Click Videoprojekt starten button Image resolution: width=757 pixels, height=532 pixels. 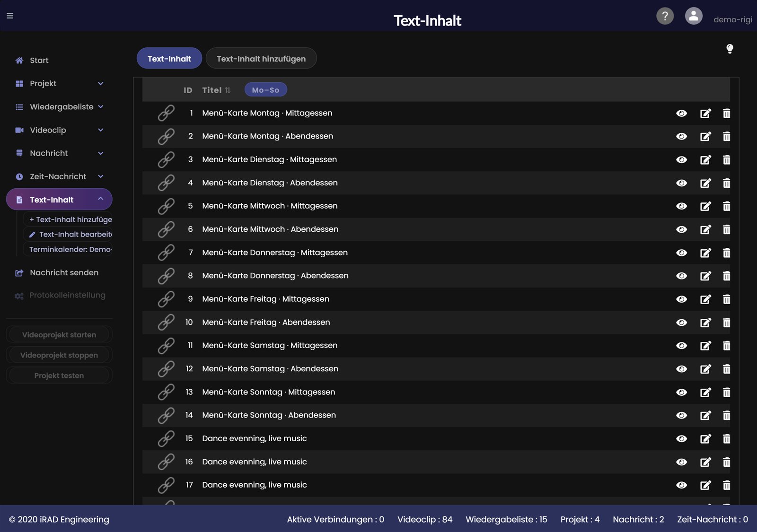[59, 335]
